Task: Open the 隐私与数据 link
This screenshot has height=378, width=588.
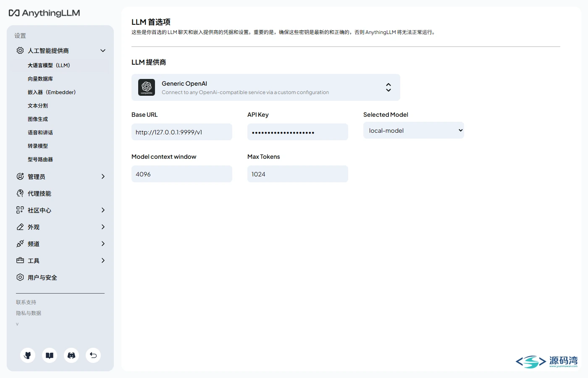Action: point(29,313)
